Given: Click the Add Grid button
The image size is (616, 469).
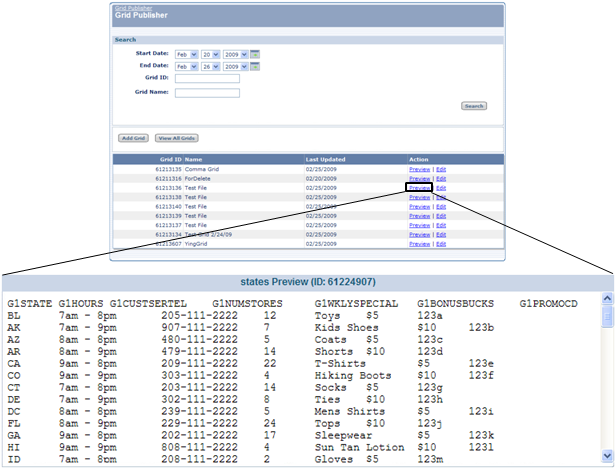Looking at the screenshot, I should point(133,137).
